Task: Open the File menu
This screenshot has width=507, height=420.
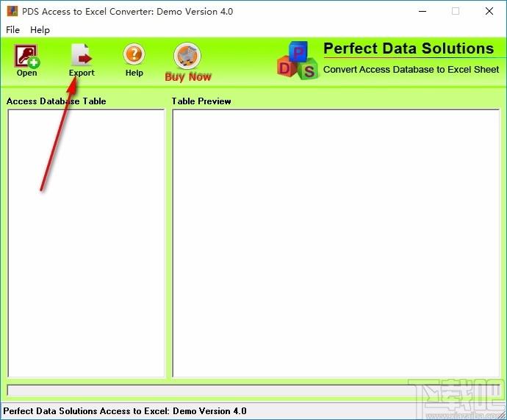Action: click(x=13, y=29)
